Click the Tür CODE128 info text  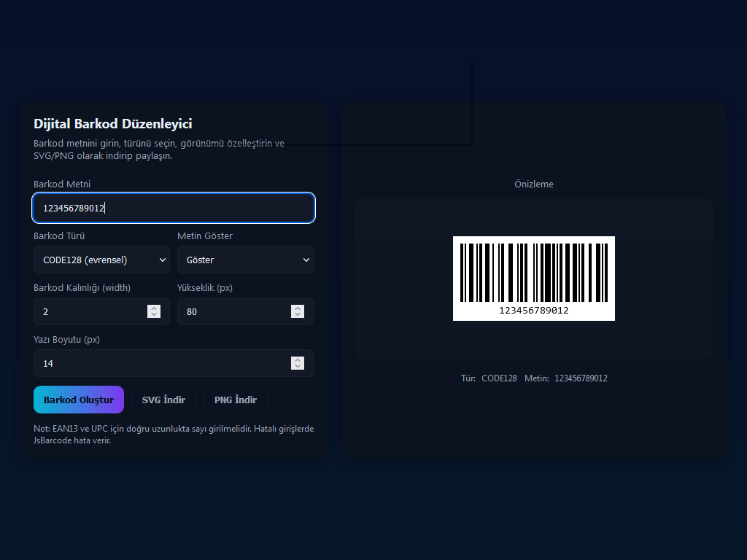coord(489,378)
